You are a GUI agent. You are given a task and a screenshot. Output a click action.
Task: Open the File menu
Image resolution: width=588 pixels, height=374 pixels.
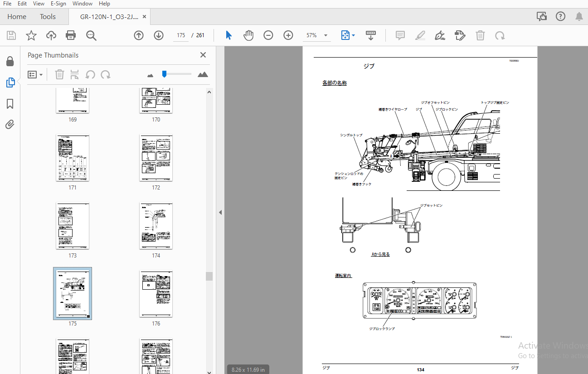coord(7,4)
